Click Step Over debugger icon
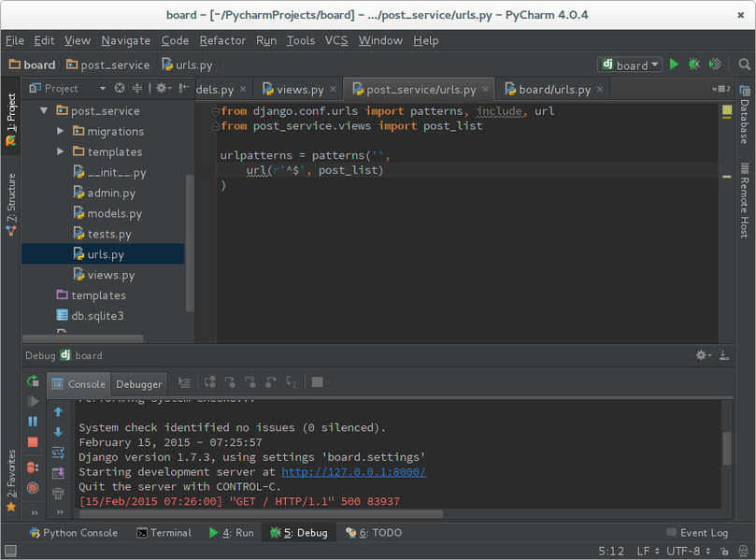 point(209,382)
